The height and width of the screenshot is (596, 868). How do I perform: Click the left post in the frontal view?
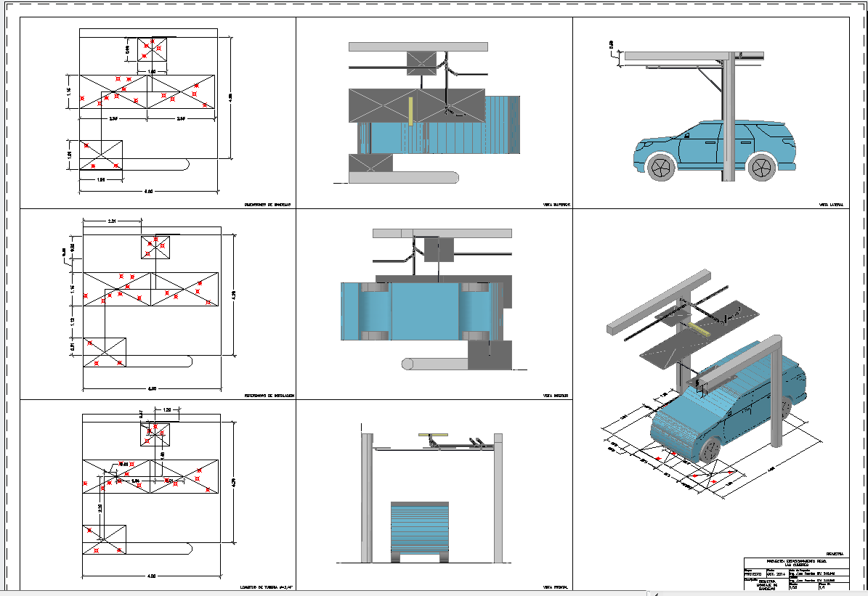368,497
